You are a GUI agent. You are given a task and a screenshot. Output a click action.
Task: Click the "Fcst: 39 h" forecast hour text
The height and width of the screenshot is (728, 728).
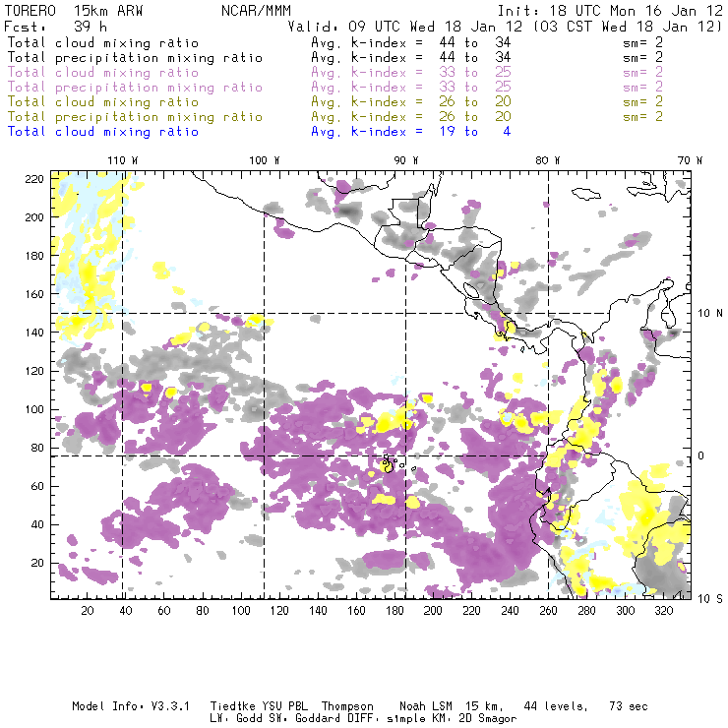[55, 27]
